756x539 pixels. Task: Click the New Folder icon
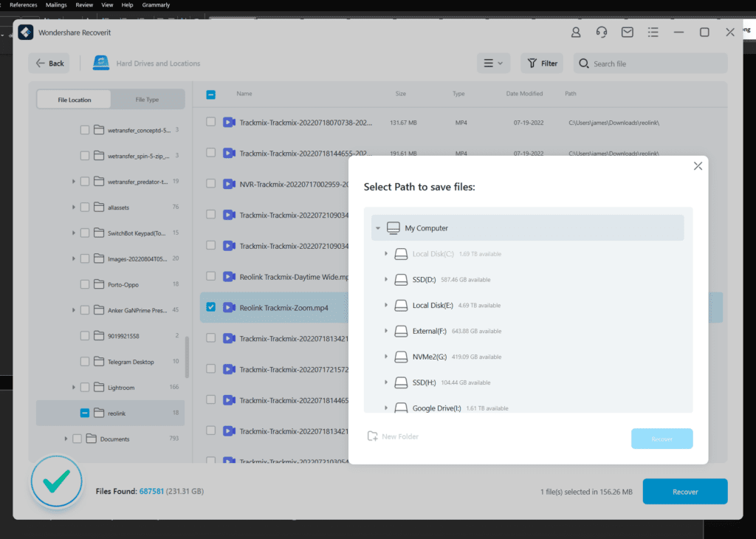click(x=373, y=436)
